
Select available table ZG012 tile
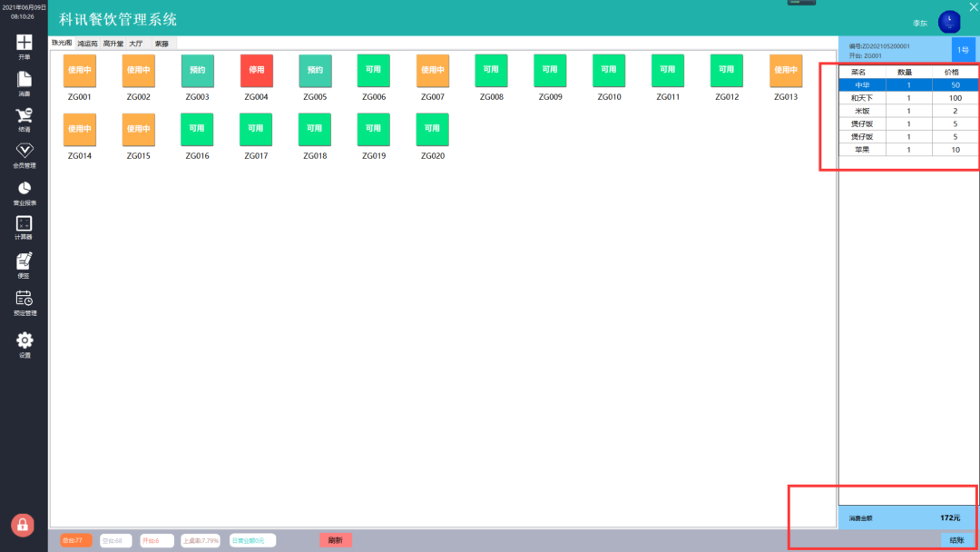click(726, 71)
